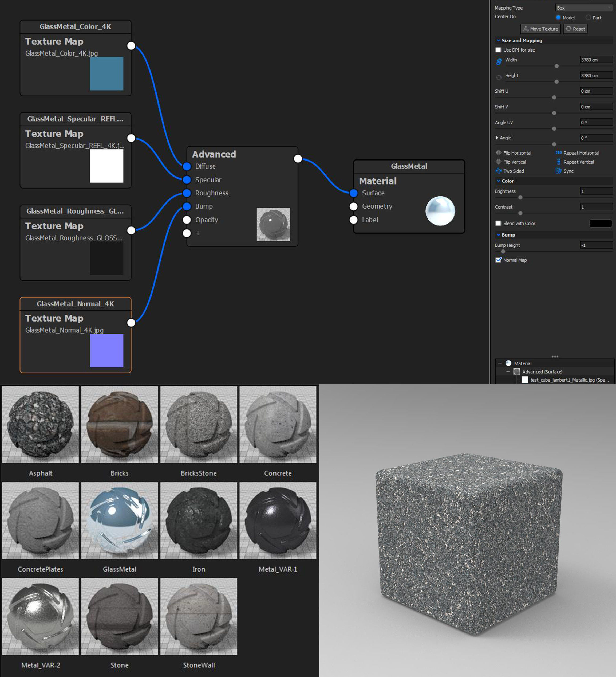The width and height of the screenshot is (616, 677).
Task: Enable Use DPI for size checkbox
Action: [x=498, y=50]
